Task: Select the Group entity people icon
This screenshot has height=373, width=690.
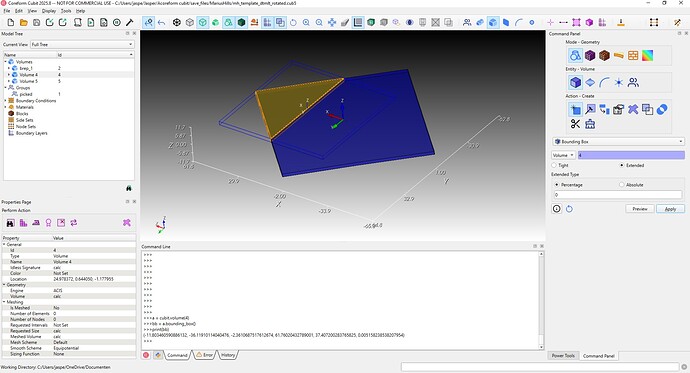Action: click(633, 82)
